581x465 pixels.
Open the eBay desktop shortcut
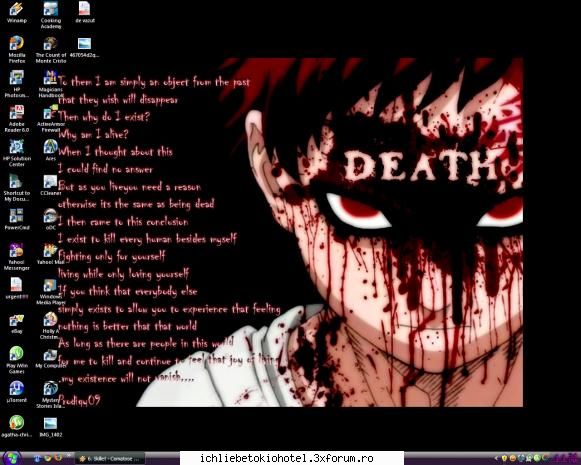tap(17, 324)
